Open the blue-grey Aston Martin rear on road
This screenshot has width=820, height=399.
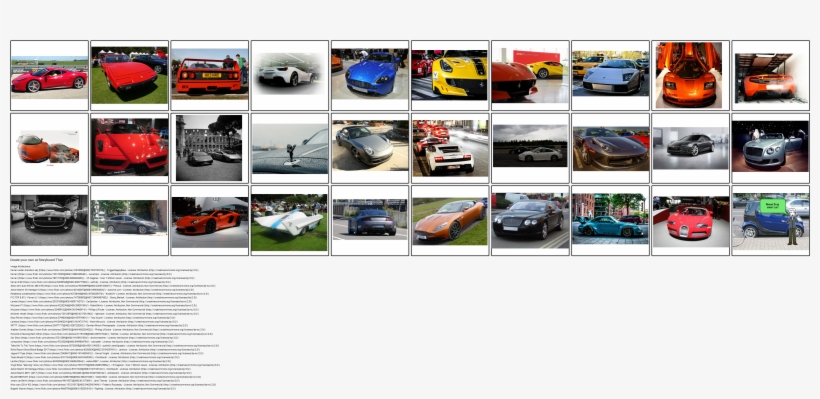coord(370,219)
